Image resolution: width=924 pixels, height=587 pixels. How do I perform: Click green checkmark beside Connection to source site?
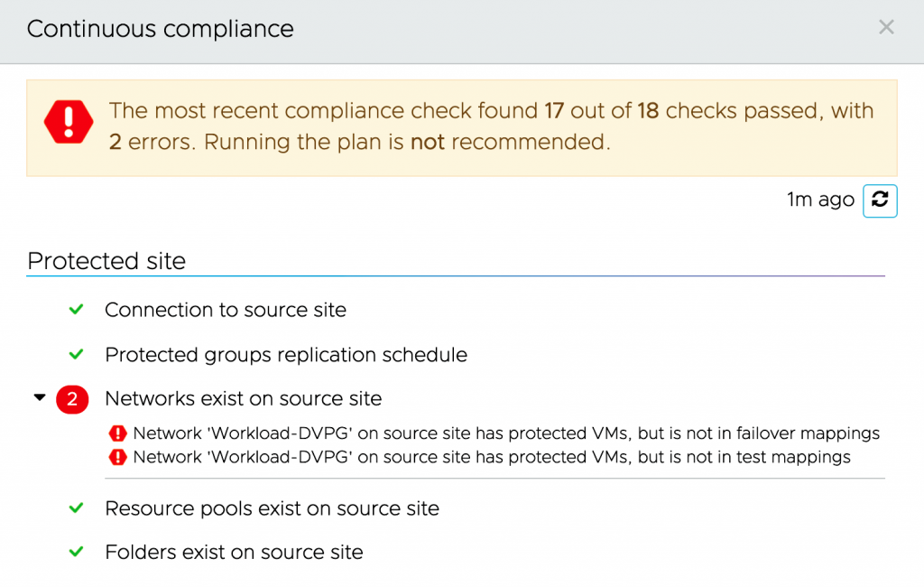coord(77,310)
